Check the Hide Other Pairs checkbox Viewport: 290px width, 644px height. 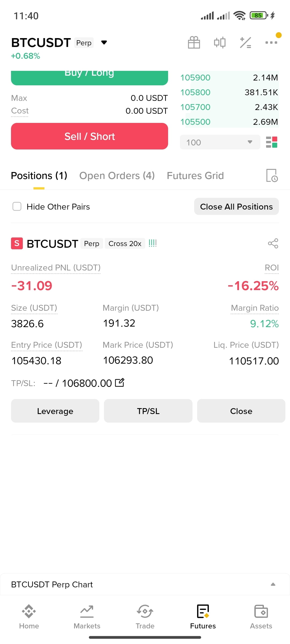pos(17,207)
